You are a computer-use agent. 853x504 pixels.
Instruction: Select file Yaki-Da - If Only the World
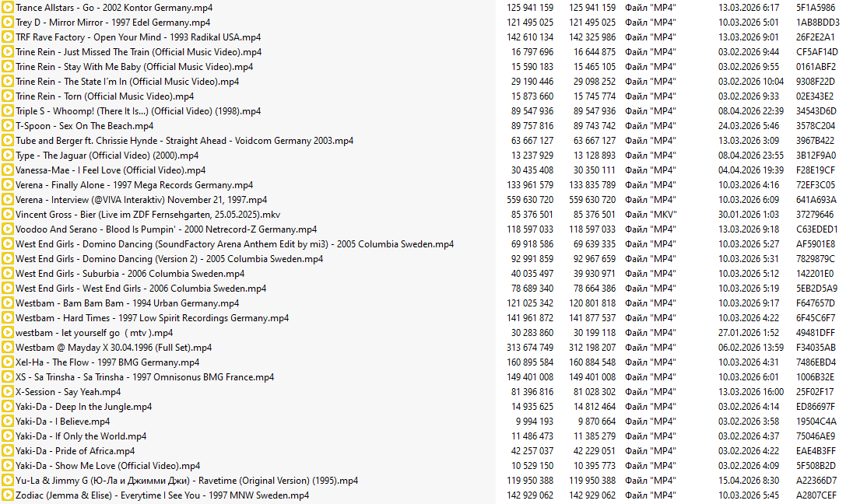pyautogui.click(x=81, y=436)
